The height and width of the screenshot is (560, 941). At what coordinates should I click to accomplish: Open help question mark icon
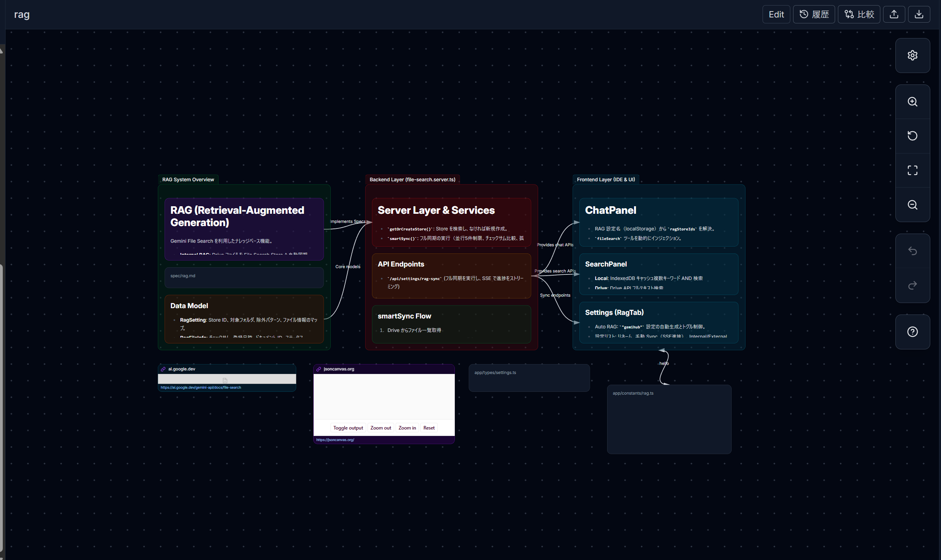click(x=912, y=332)
